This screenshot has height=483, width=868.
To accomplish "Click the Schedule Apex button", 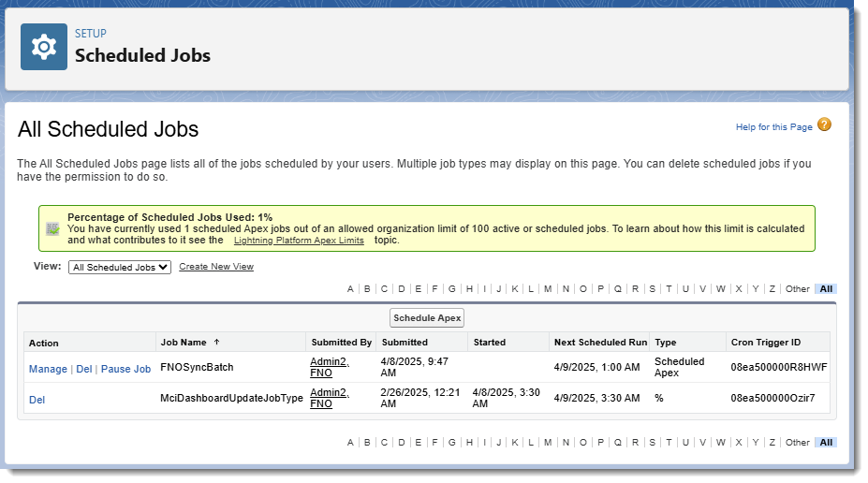I will (x=427, y=317).
